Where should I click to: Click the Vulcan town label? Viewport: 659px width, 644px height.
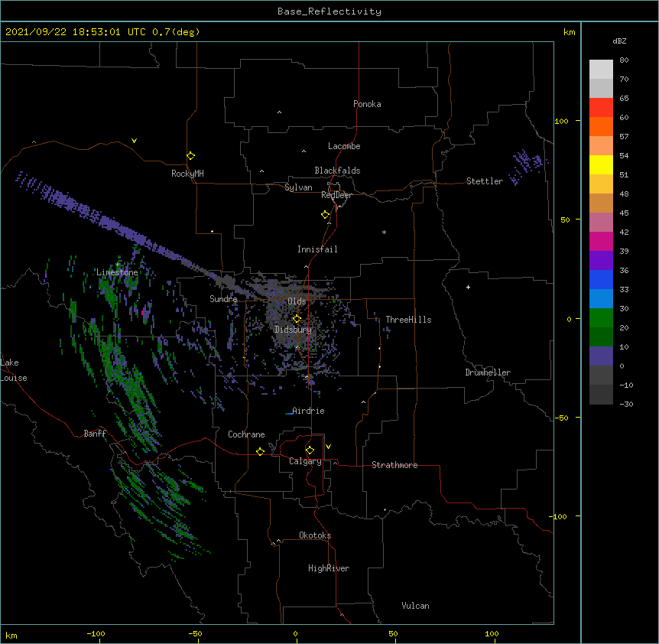point(415,606)
